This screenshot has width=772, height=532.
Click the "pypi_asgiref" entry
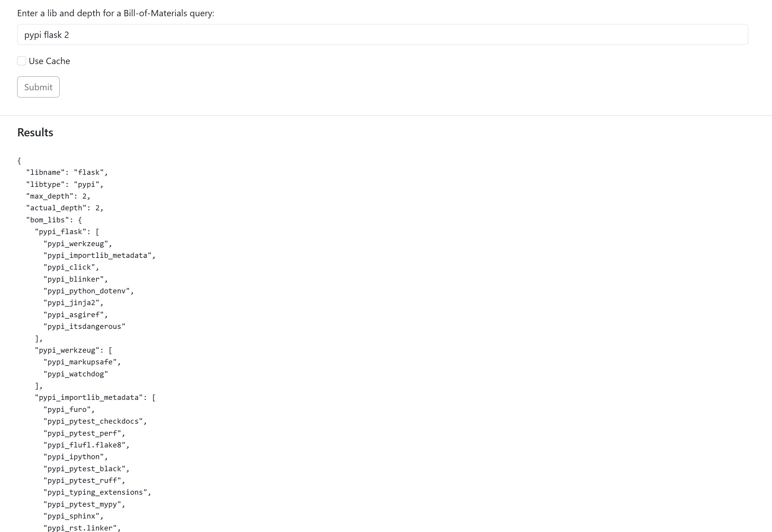[x=76, y=315]
